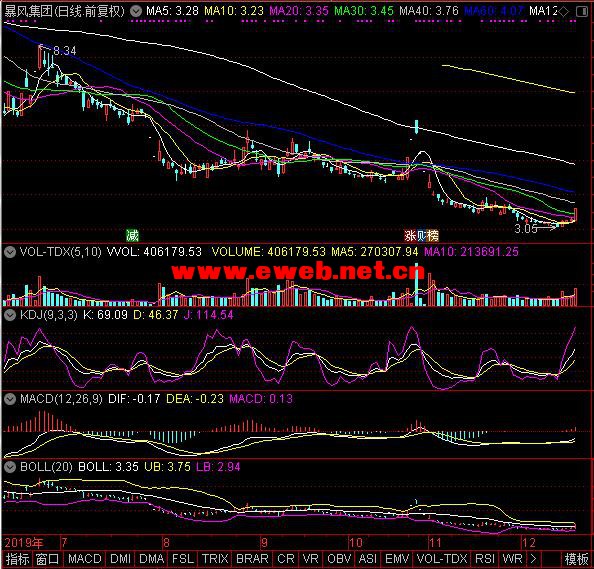Expand the KDJ indicator dropdown arrow
594x569 pixels.
point(10,315)
